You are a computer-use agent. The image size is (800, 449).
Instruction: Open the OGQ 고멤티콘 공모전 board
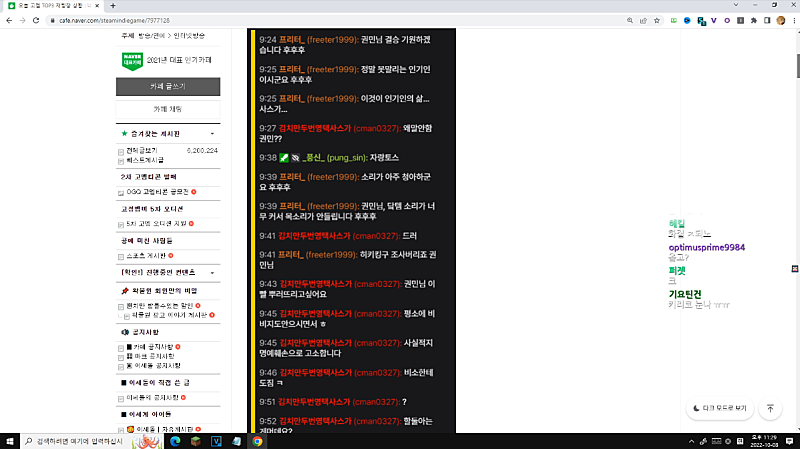point(158,192)
